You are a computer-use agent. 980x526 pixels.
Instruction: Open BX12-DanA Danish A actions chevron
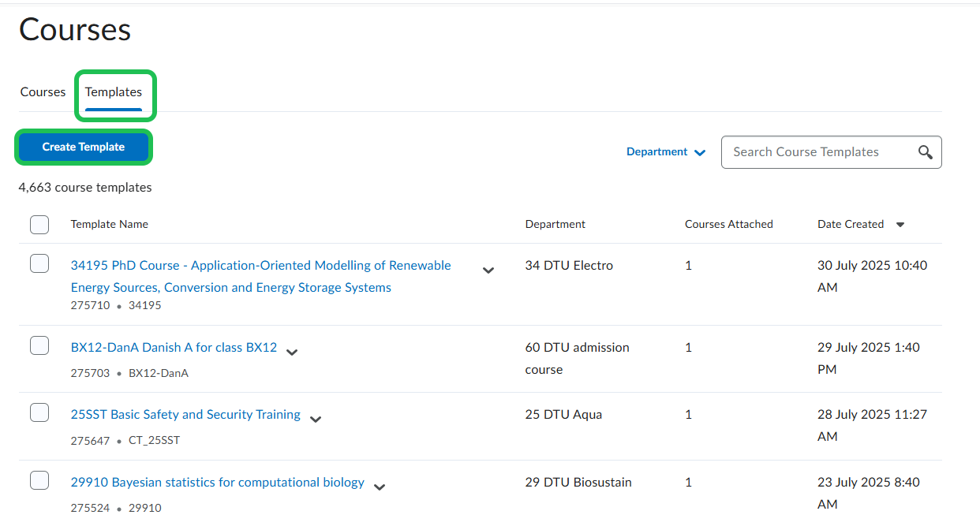click(x=292, y=353)
